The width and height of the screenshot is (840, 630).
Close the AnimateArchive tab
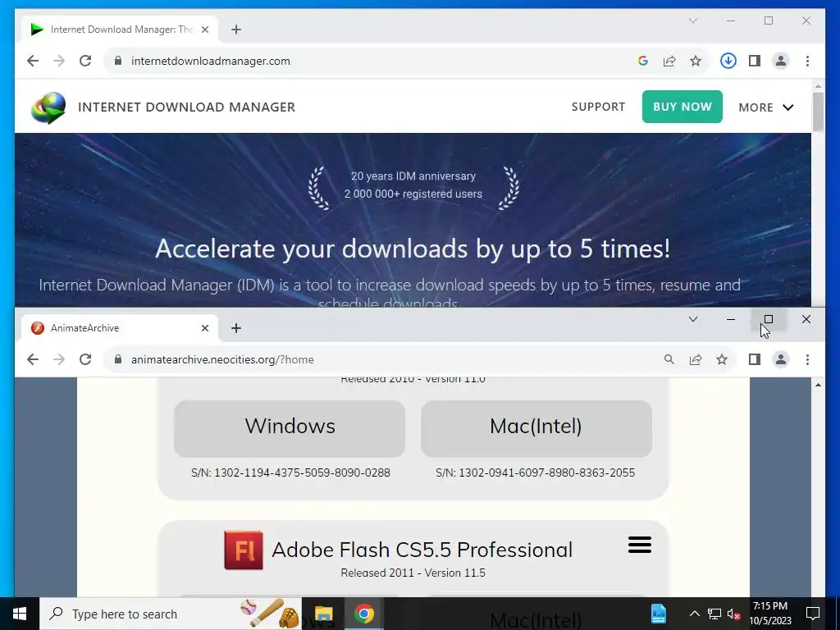[x=204, y=328]
